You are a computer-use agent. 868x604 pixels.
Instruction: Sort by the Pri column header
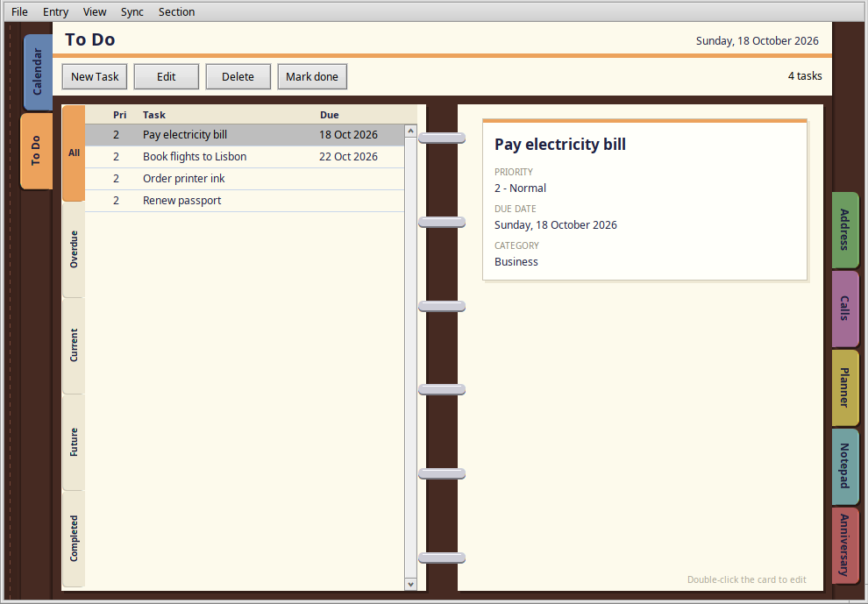(x=119, y=115)
